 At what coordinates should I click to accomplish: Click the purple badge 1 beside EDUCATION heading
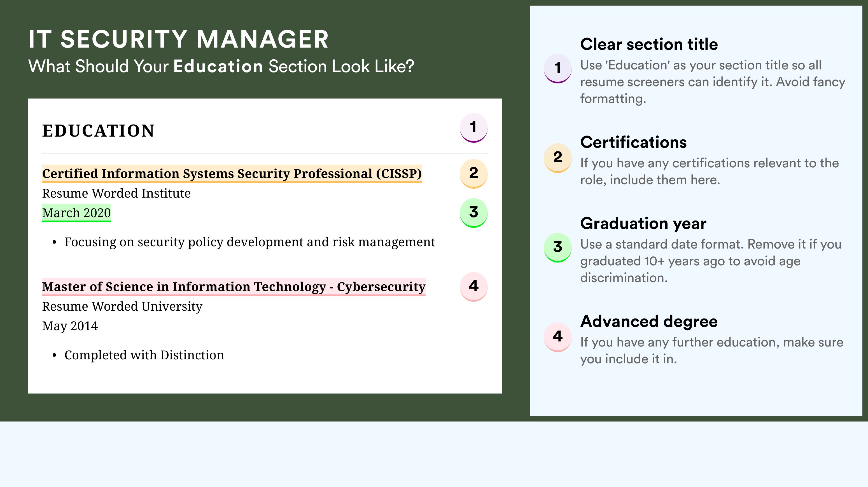point(473,128)
